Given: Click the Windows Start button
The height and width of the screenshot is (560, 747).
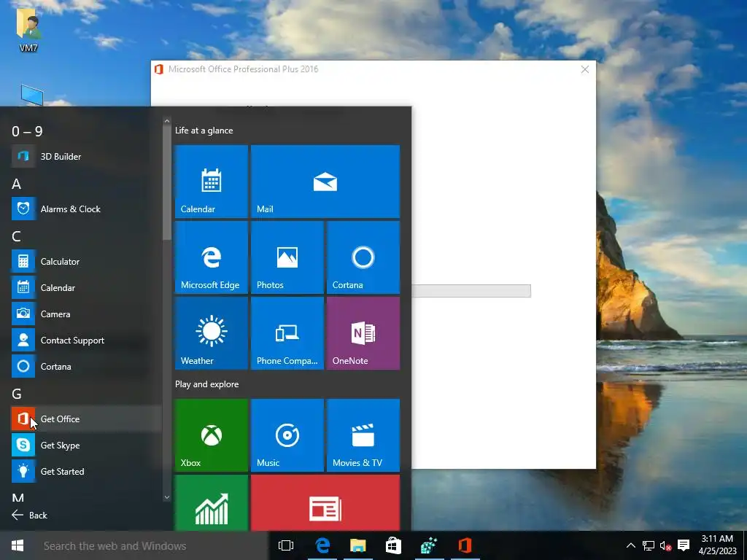Looking at the screenshot, I should pyautogui.click(x=18, y=545).
